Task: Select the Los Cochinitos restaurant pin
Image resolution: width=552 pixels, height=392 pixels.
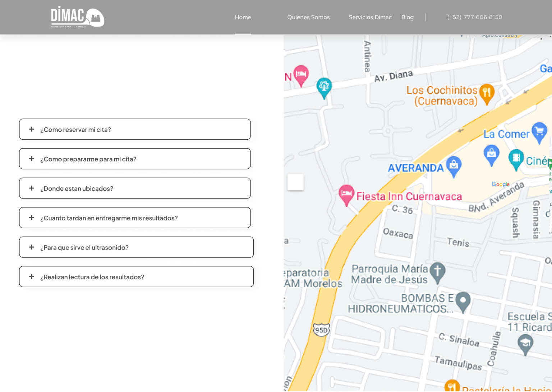Action: [x=487, y=94]
